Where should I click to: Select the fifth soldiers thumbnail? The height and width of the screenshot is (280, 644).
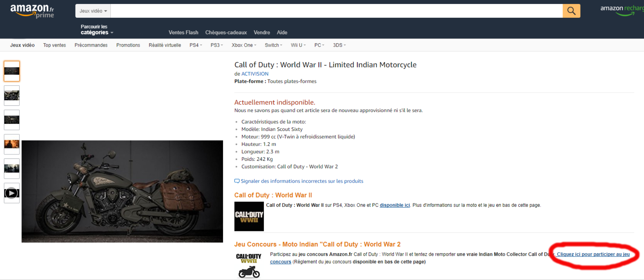pos(12,169)
